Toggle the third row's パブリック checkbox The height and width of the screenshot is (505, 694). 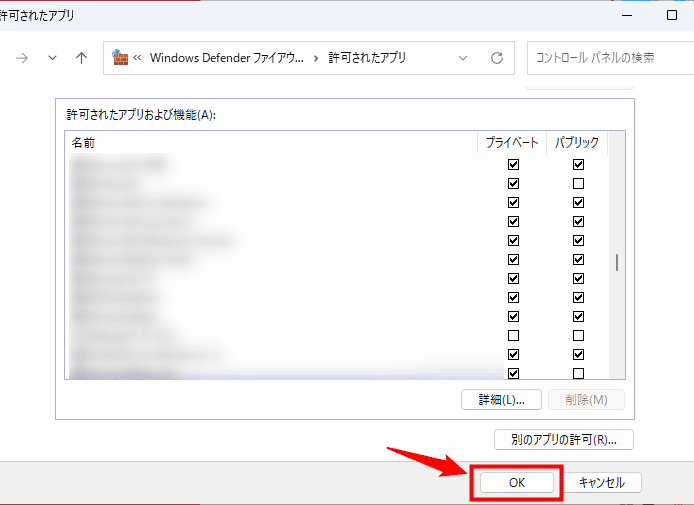point(578,202)
